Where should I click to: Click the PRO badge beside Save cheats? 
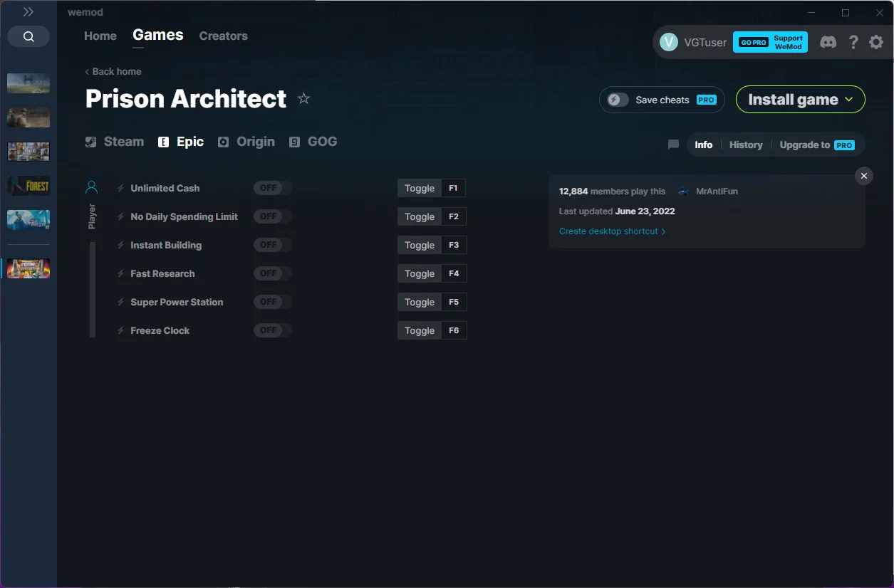click(x=707, y=100)
